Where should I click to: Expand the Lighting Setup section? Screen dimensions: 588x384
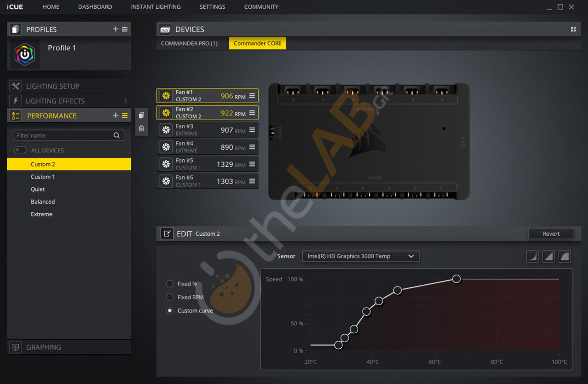tap(69, 86)
